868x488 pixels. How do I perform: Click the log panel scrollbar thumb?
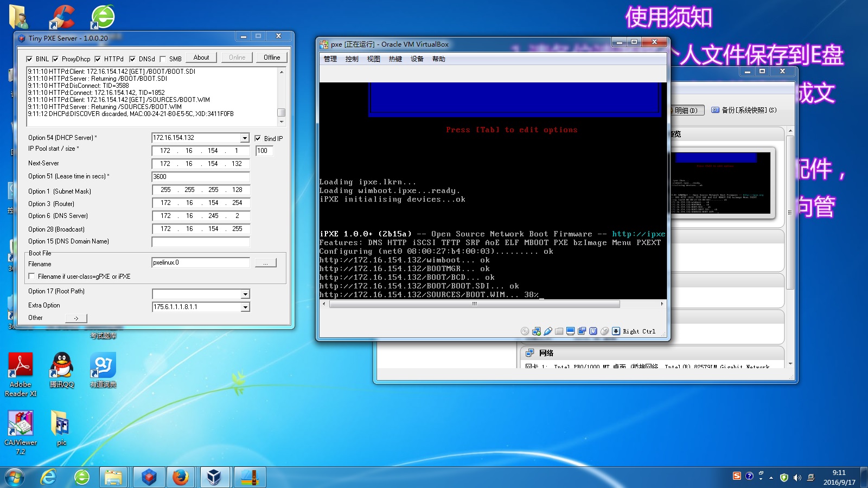(281, 113)
